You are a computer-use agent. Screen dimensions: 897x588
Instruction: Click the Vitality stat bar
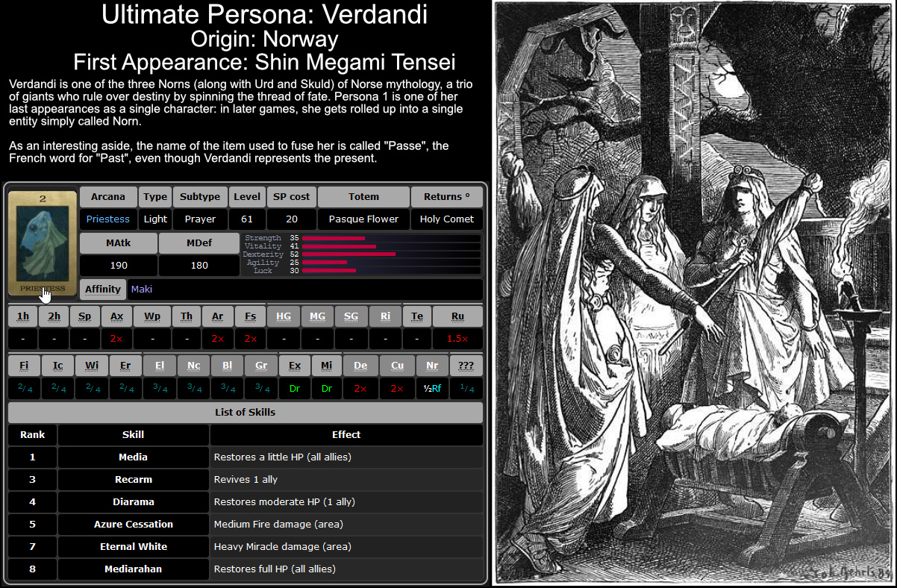click(391, 246)
